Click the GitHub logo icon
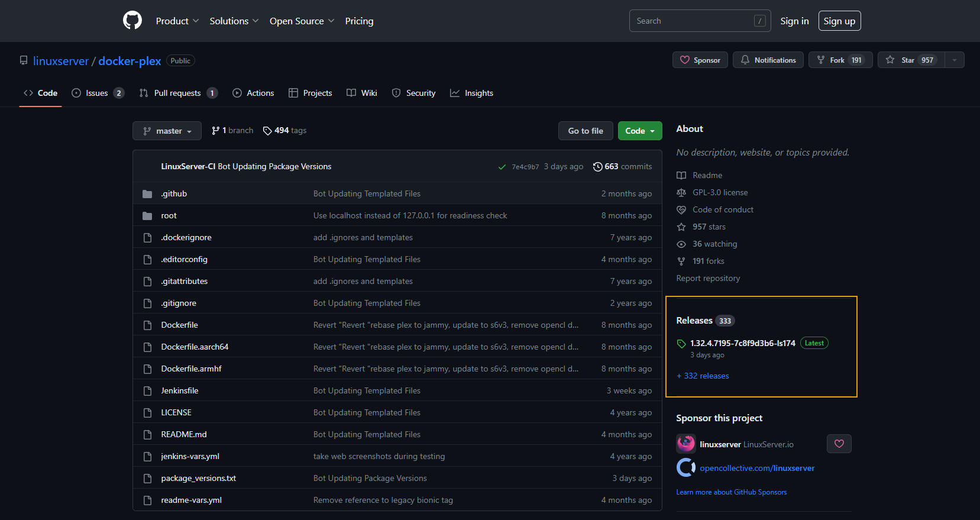980x520 pixels. pyautogui.click(x=132, y=21)
